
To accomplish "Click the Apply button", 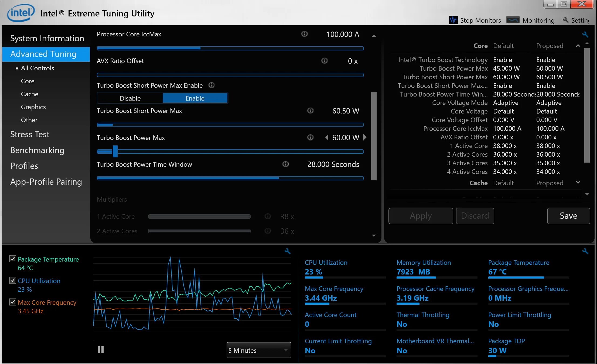I will (x=421, y=216).
